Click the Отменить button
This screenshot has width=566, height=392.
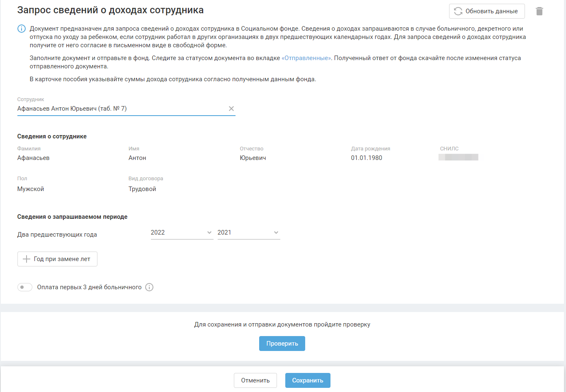point(255,380)
